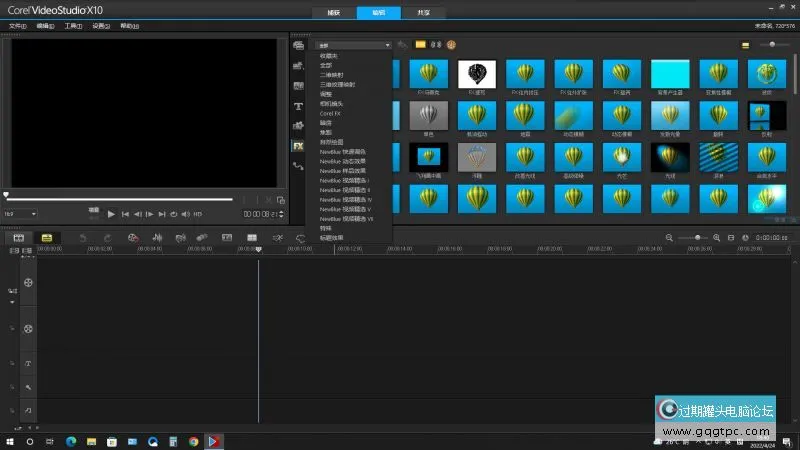The width and height of the screenshot is (800, 450).
Task: Select 'Corel FX' in the category list
Action: [330, 113]
